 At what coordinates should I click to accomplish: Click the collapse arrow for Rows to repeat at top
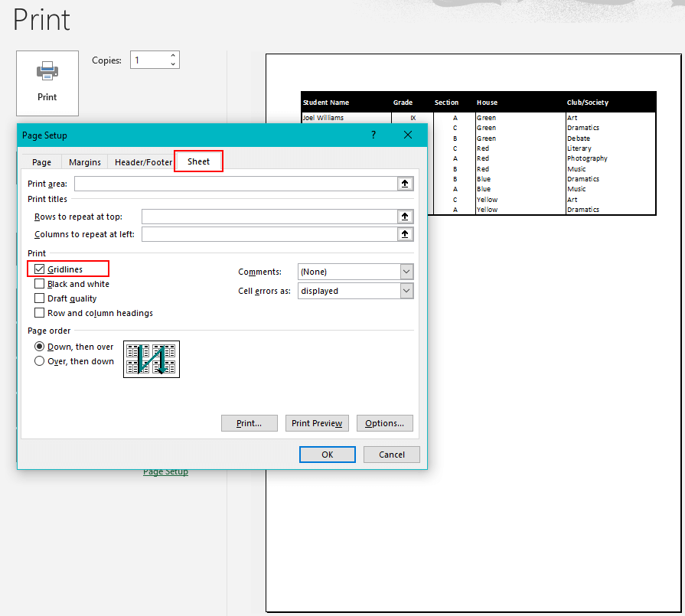coord(405,217)
